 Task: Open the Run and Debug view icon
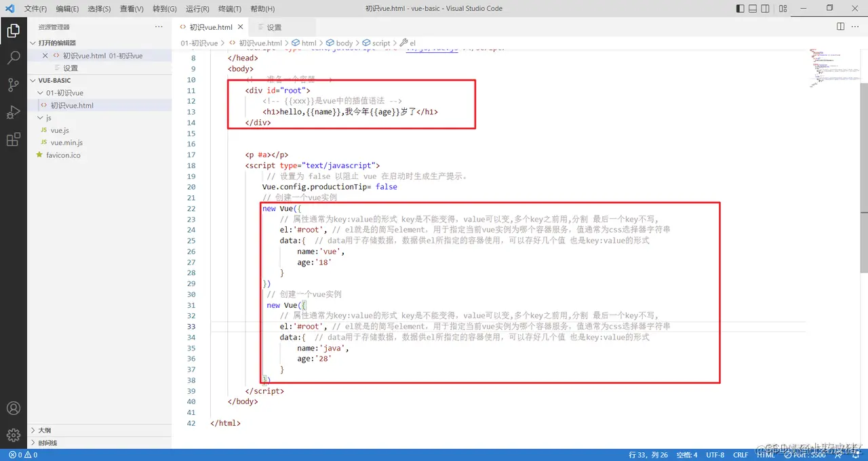click(x=13, y=113)
